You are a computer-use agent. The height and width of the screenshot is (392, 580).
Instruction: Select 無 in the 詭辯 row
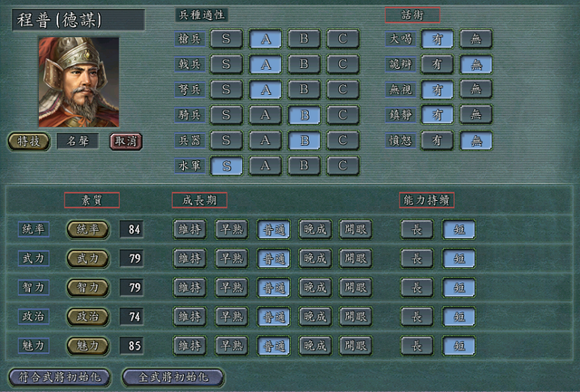coord(476,64)
